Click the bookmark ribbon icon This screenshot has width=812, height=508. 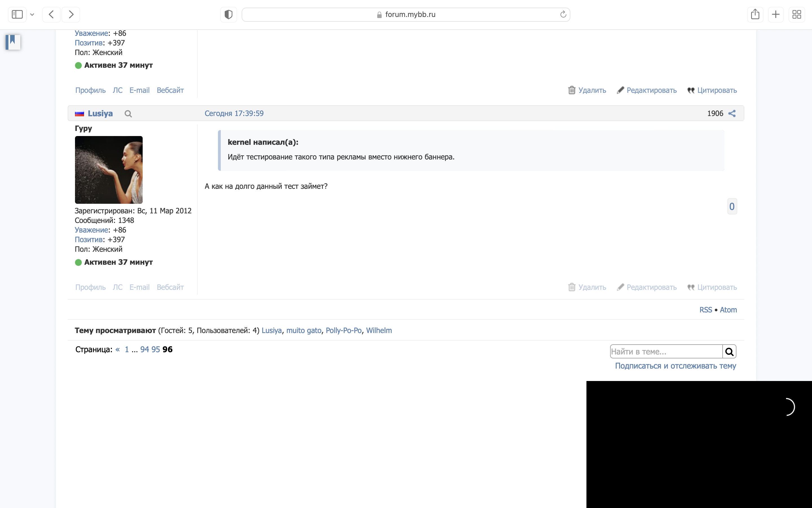coord(13,42)
